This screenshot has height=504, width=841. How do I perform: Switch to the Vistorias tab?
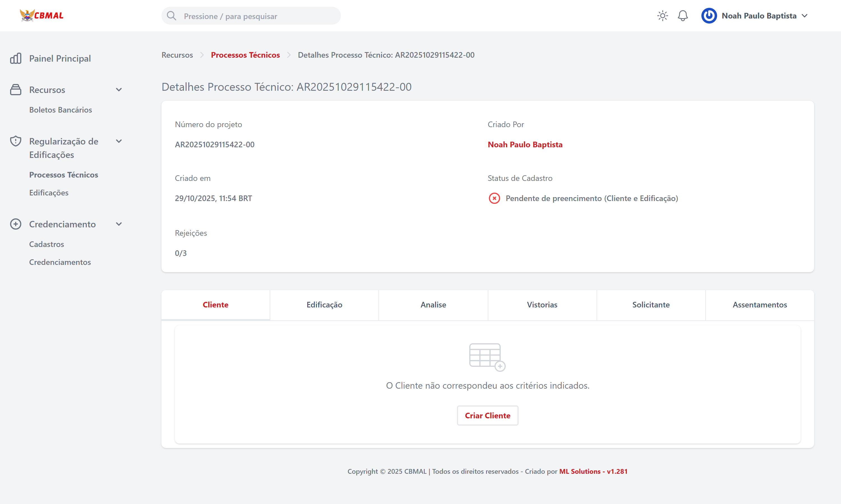coord(542,305)
